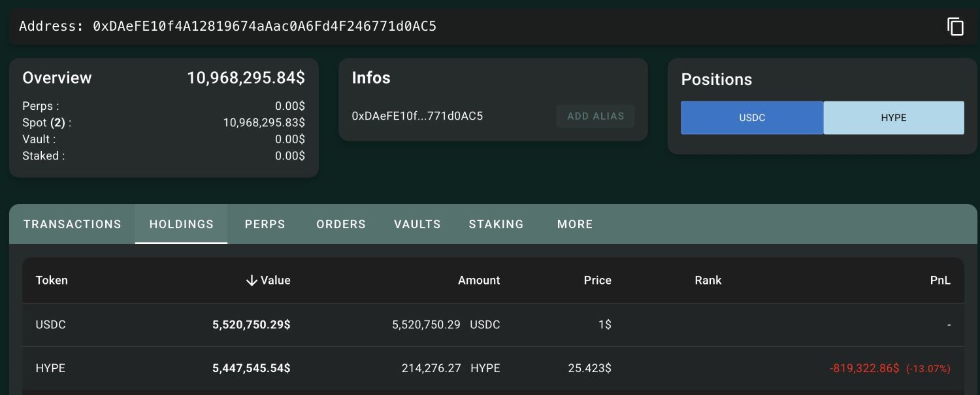Click the PnL column header
980x395 pixels.
click(940, 280)
